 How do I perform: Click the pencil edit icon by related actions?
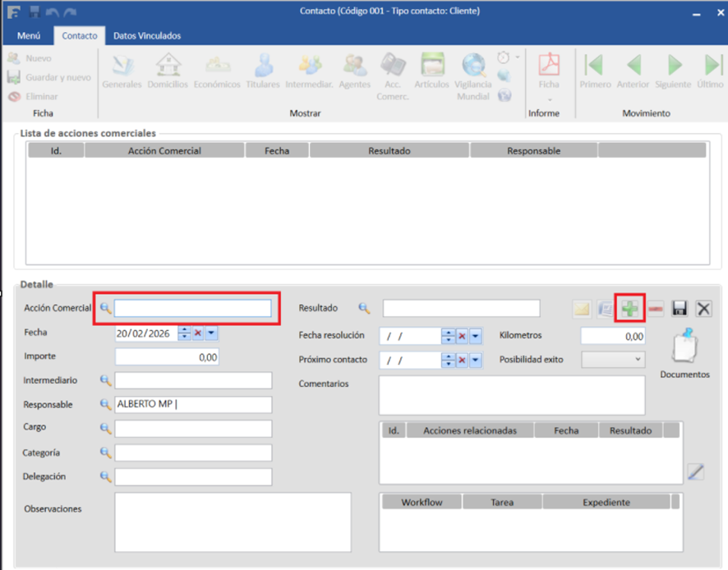(x=695, y=471)
